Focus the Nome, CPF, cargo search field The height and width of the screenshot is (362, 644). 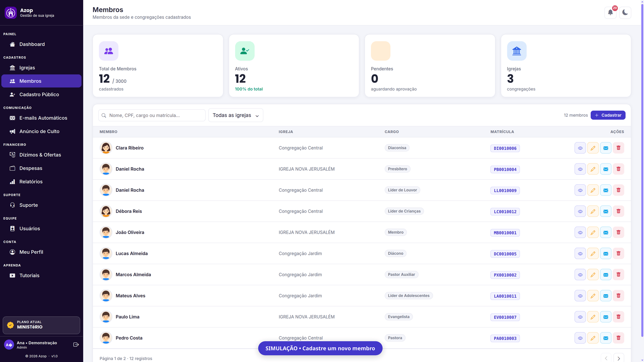point(152,115)
